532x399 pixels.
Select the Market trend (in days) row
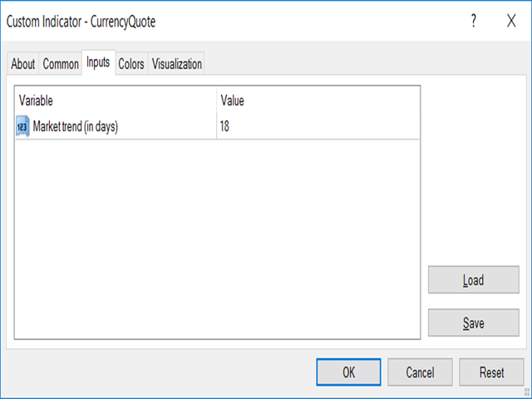click(76, 127)
